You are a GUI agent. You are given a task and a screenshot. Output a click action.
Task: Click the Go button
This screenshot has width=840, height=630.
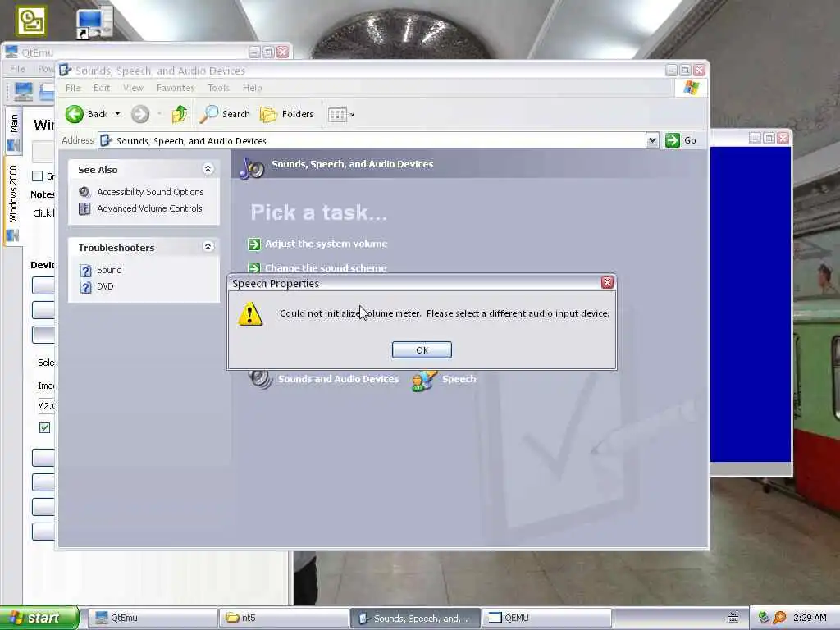pyautogui.click(x=681, y=140)
